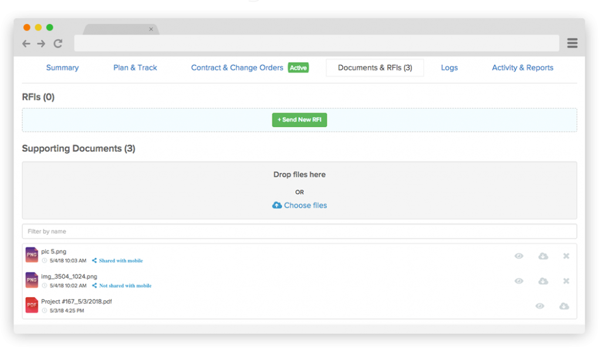Click the PNG file icon for pic 5.png
Viewport: 601px width, 364px height.
[32, 255]
